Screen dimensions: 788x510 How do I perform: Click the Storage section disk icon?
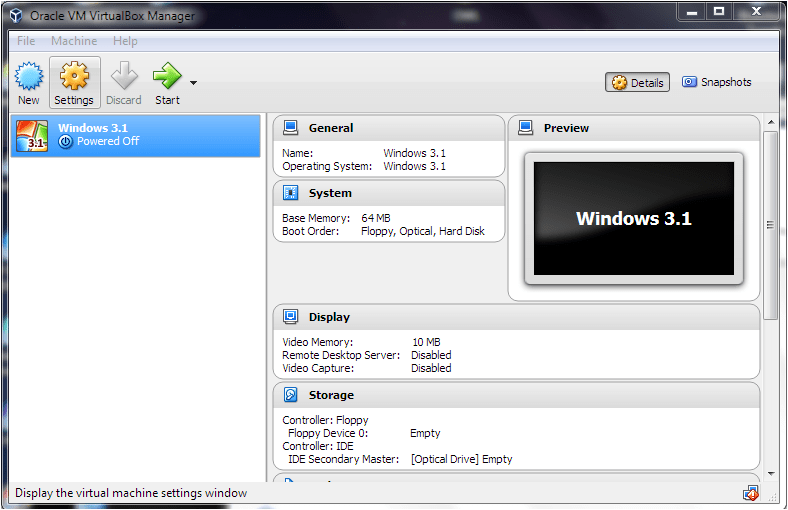291,395
